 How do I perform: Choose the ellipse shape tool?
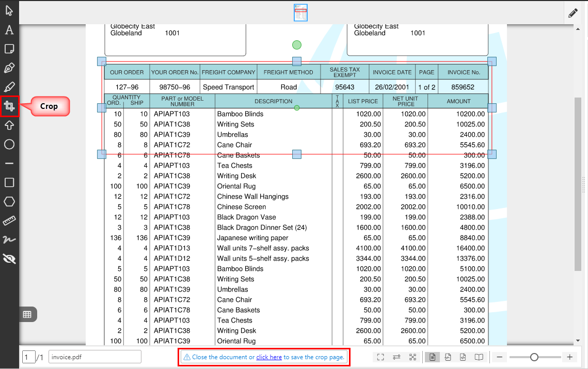9,145
